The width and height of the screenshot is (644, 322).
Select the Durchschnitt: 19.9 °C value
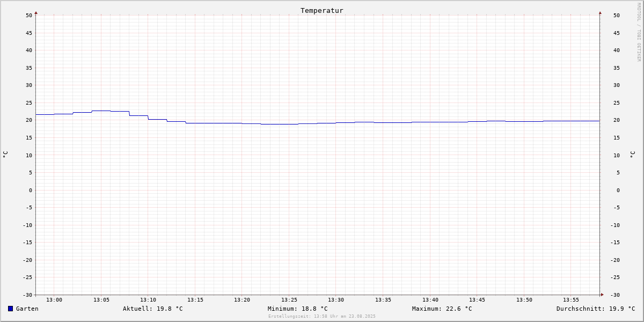click(x=596, y=309)
